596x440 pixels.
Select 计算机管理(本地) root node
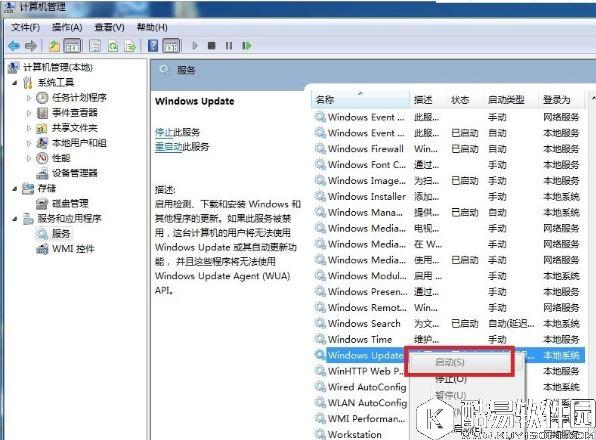(x=58, y=67)
